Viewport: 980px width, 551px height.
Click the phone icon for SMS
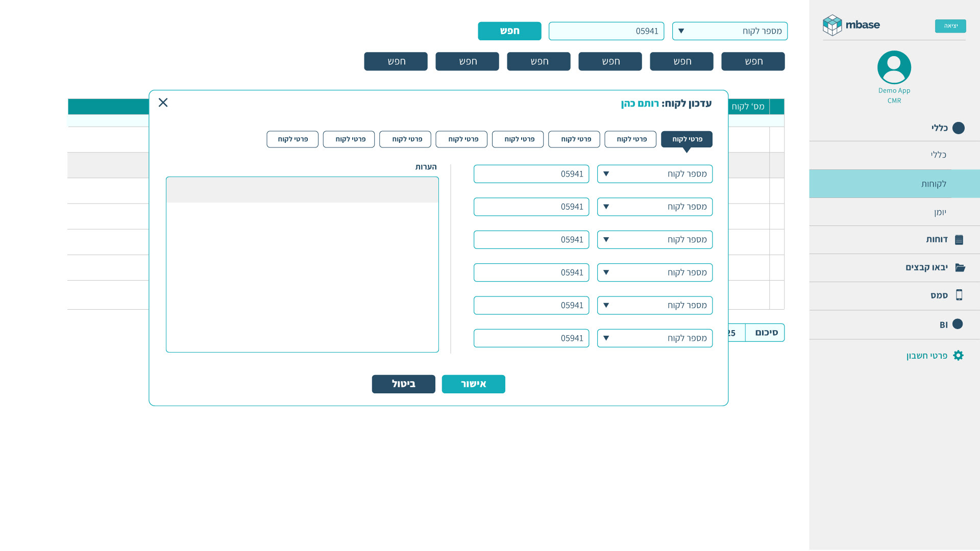(959, 295)
